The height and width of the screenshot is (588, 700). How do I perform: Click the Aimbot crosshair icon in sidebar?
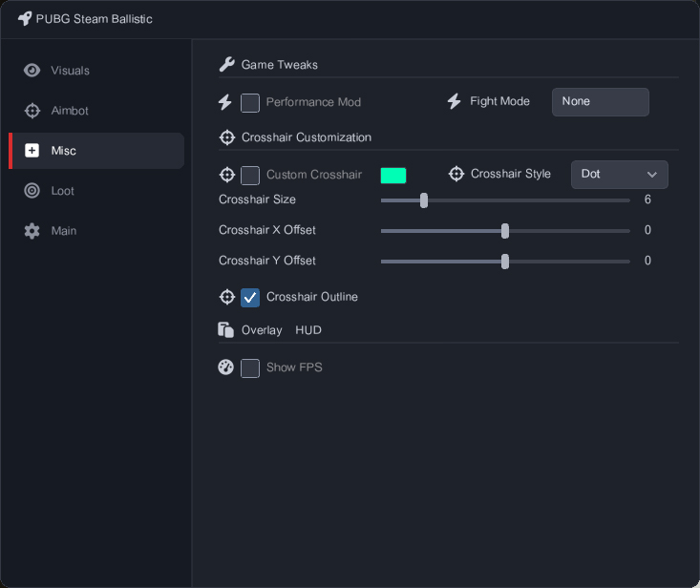32,110
